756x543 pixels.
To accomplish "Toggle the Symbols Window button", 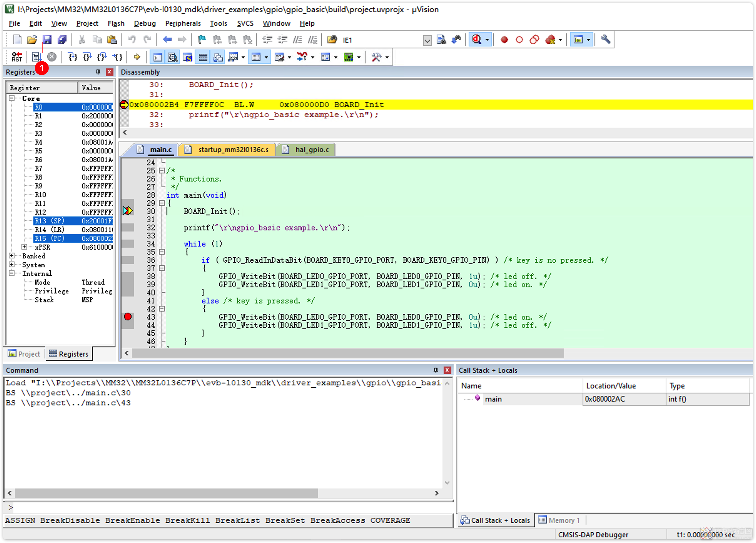I will 188,57.
